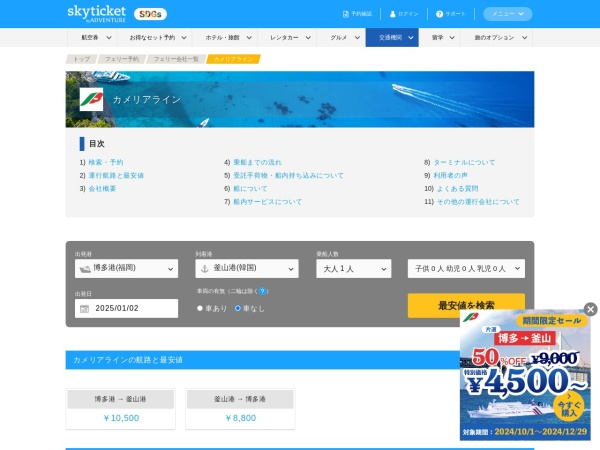600x450 pixels.
Task: Open the 交通機関 menu
Action: 392,38
